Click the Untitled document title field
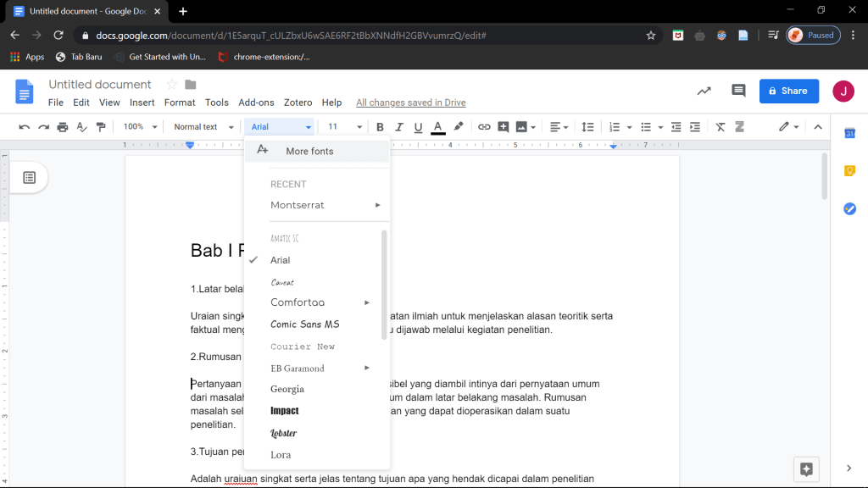Screen dimensions: 868x488 (100, 85)
